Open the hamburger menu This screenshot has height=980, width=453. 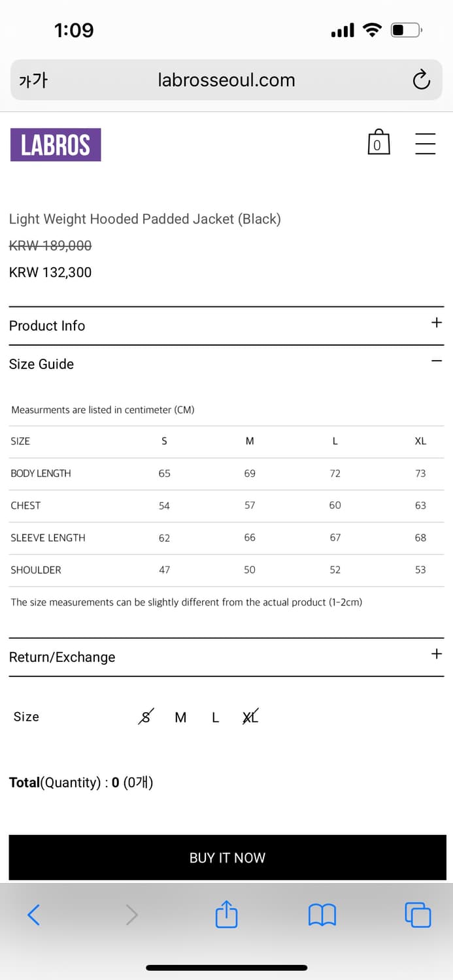[x=425, y=143]
